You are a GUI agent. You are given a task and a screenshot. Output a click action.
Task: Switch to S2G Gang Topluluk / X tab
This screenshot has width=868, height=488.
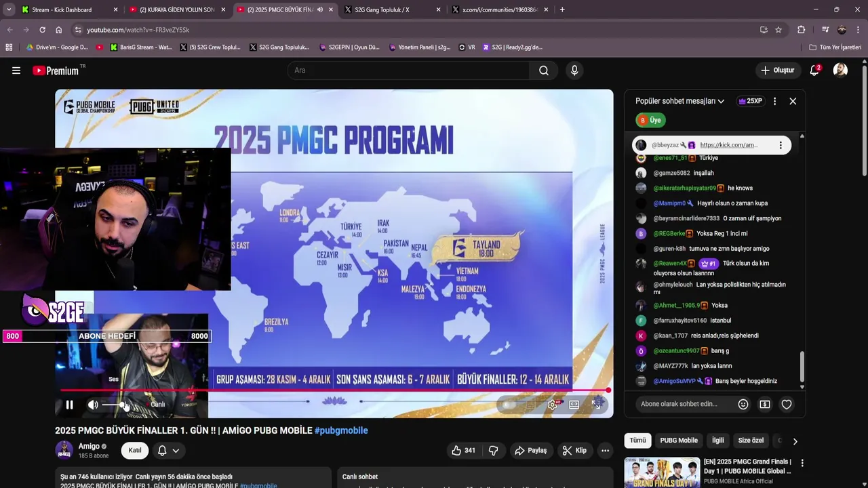coord(392,9)
